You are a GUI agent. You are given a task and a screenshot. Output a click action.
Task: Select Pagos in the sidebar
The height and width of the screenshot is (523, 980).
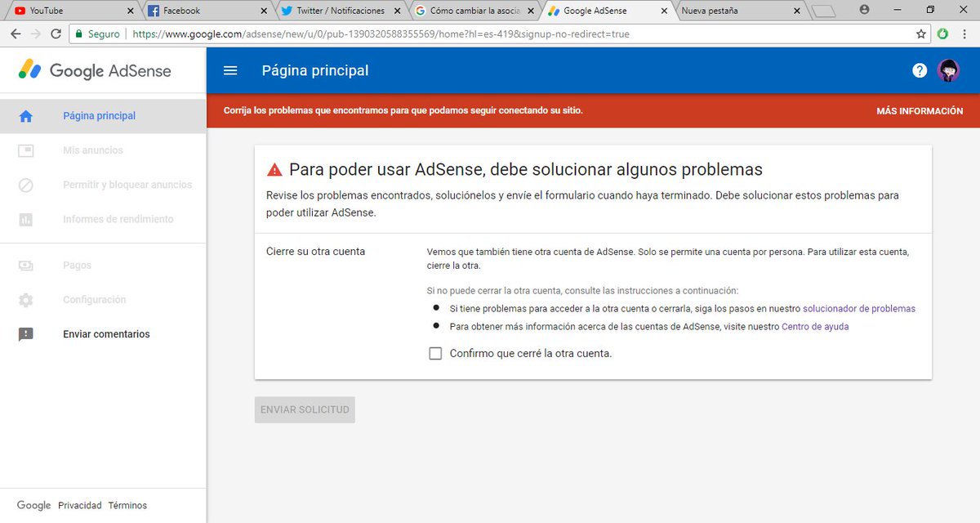pos(103,266)
